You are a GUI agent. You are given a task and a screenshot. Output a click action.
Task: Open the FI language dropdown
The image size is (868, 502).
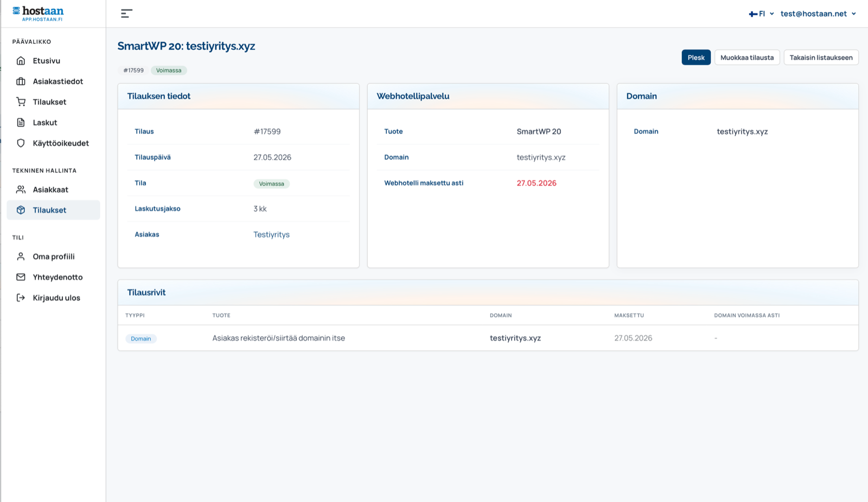point(762,14)
